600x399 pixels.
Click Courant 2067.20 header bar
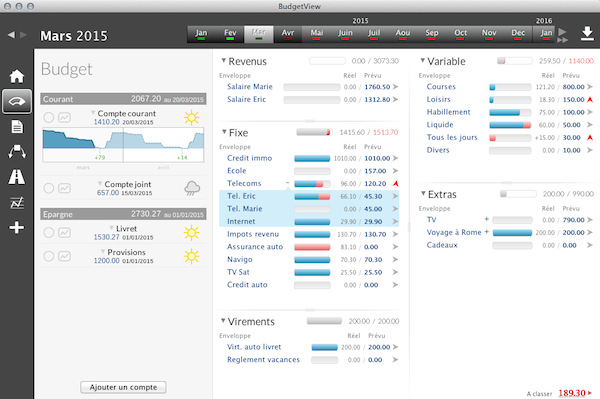(x=123, y=99)
